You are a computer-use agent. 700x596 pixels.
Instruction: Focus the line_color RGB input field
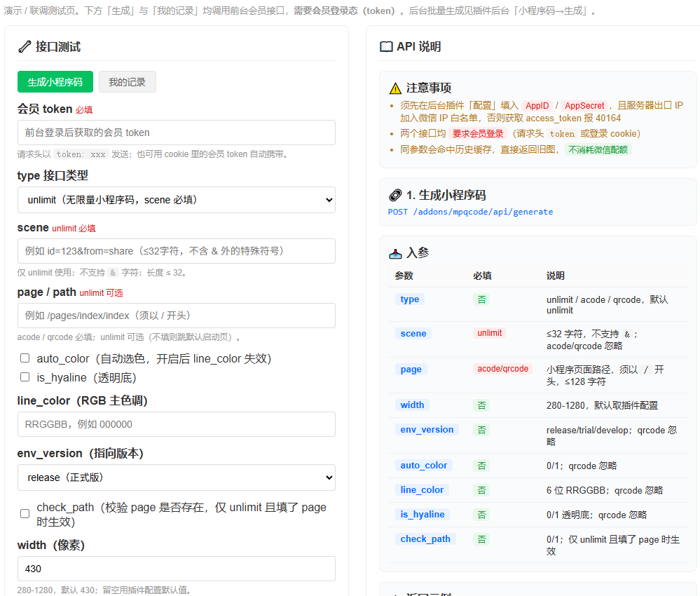coord(177,424)
